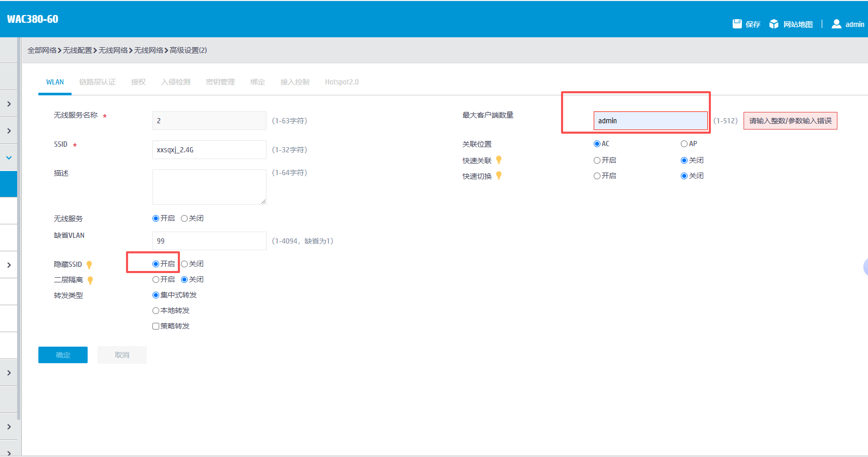This screenshot has width=868, height=457.
Task: Expand the second sidebar chevron menu
Action: (x=9, y=131)
